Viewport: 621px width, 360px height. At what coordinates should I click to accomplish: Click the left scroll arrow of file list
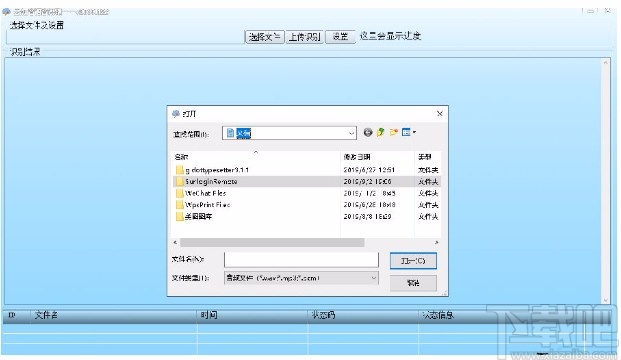[175, 242]
